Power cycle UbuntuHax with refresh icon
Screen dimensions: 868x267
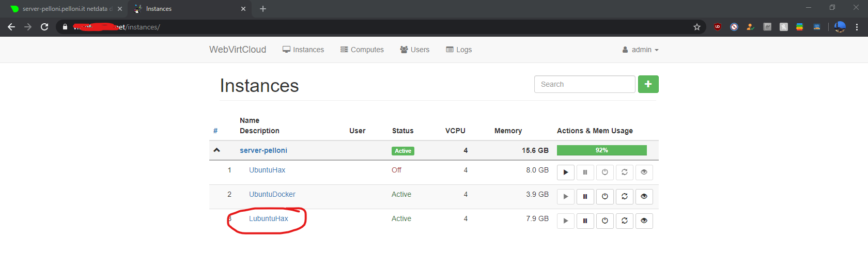(x=624, y=172)
